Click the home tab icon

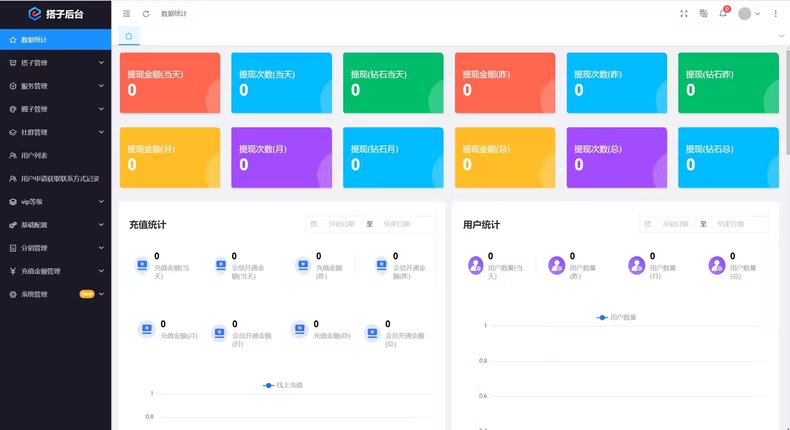pos(129,36)
